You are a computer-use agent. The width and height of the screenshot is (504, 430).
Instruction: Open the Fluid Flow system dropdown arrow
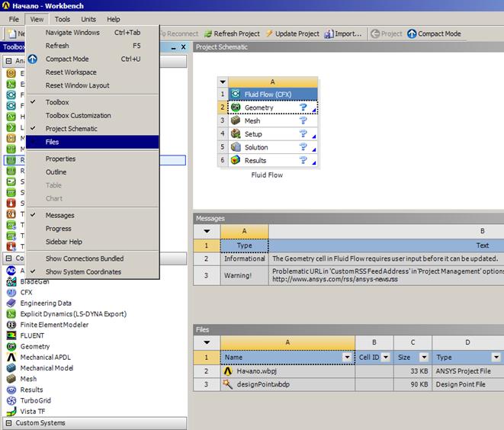(223, 82)
